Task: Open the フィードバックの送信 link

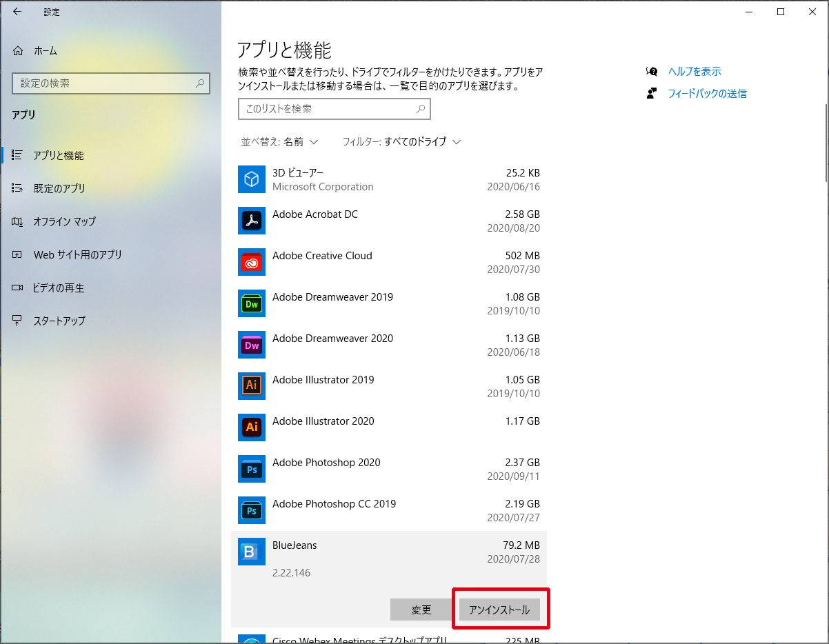Action: pyautogui.click(x=707, y=93)
